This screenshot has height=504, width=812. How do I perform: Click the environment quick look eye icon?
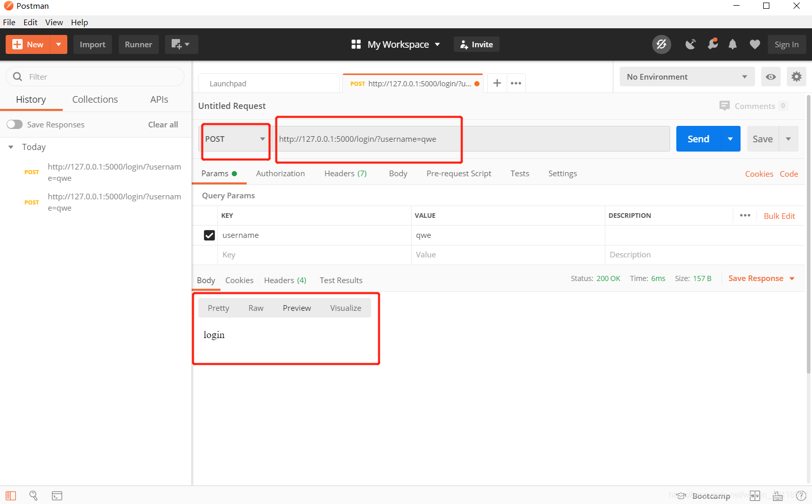point(771,77)
